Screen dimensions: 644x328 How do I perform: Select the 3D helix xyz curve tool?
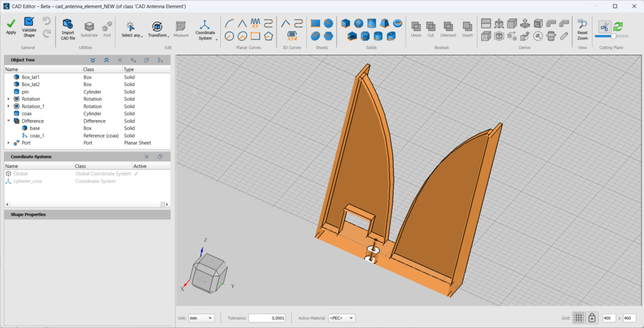pos(292,36)
